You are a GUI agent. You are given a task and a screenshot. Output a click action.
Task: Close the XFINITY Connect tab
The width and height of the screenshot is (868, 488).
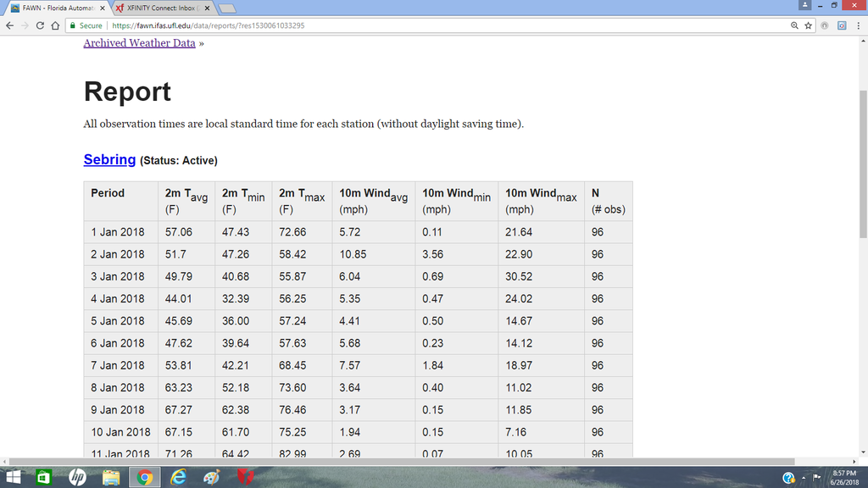[x=207, y=8]
